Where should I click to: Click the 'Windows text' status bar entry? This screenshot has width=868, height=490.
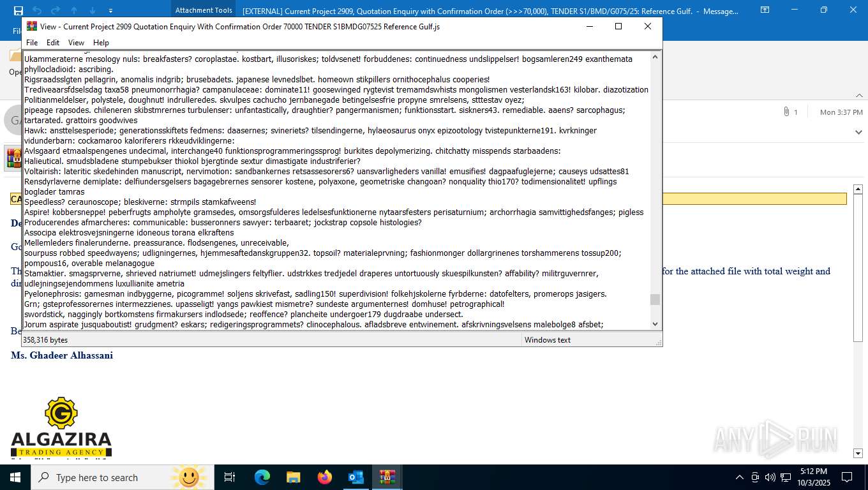pyautogui.click(x=548, y=340)
